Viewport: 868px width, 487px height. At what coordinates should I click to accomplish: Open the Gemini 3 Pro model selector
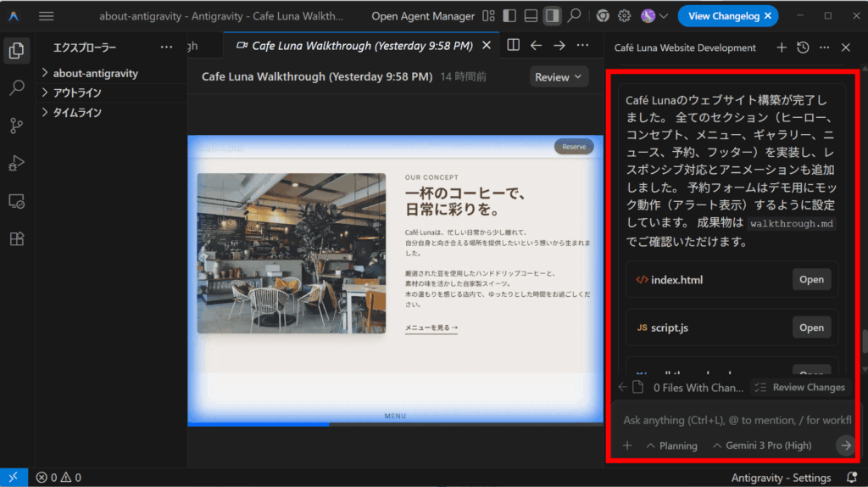[x=761, y=445]
